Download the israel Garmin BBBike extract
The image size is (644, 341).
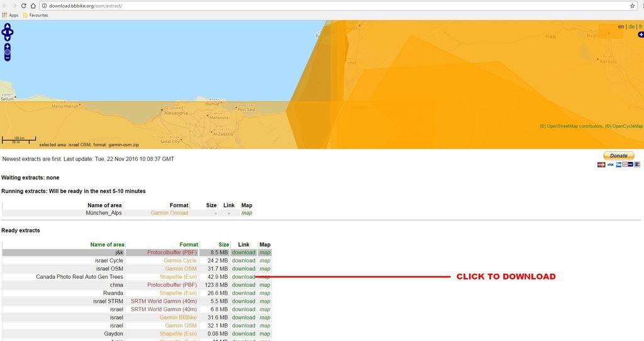(243, 318)
